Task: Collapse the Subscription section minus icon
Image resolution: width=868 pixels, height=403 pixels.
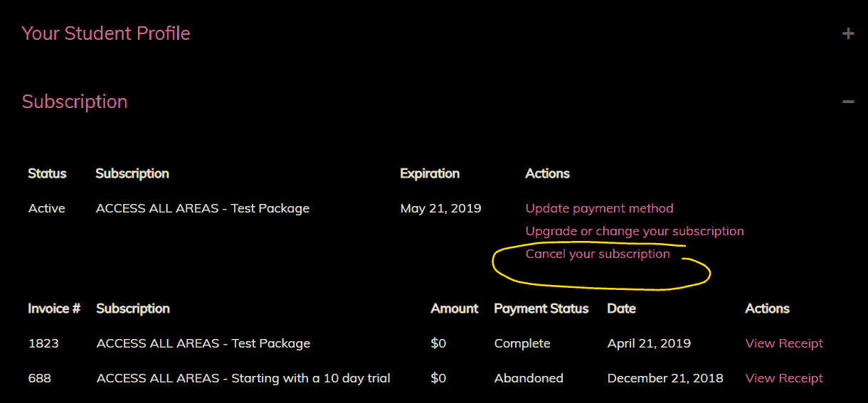Action: pyautogui.click(x=847, y=102)
